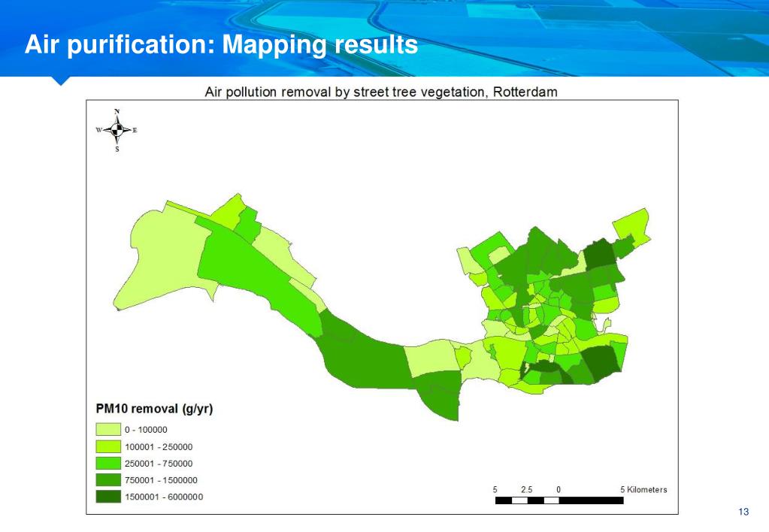Click the 'N' letter on the compass
The height and width of the screenshot is (532, 769).
(117, 111)
